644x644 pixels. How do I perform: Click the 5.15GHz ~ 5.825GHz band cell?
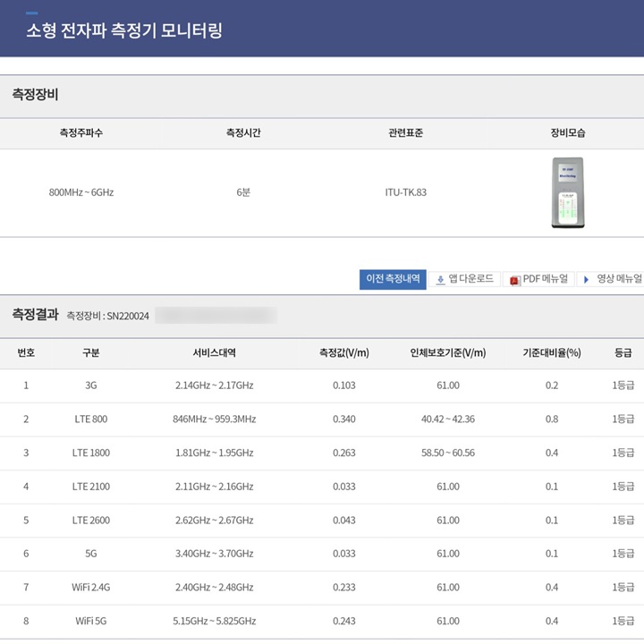(x=214, y=621)
